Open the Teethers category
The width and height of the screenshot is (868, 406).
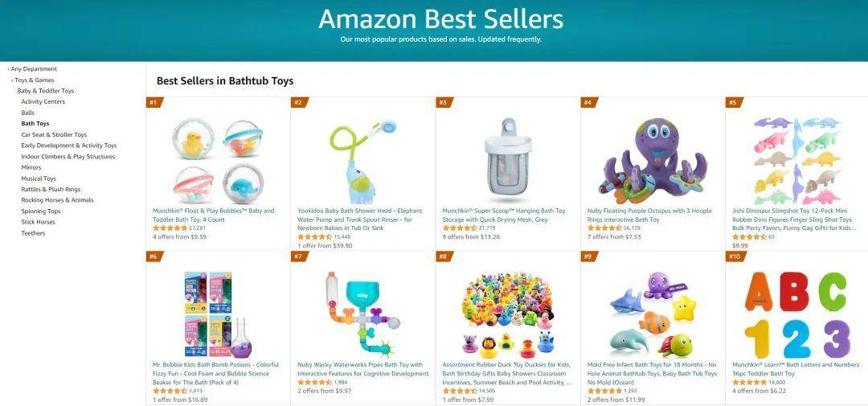33,233
